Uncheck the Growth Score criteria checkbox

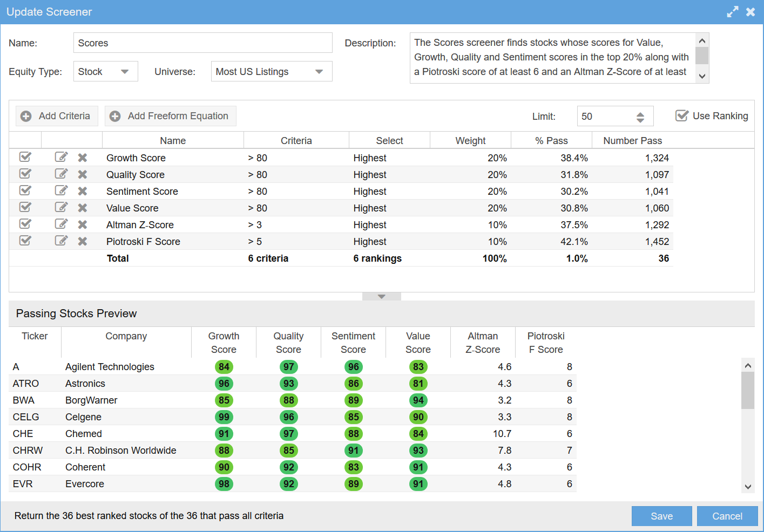coord(25,157)
